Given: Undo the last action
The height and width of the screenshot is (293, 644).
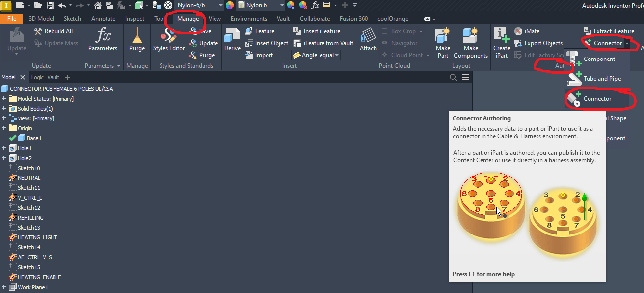Looking at the screenshot, I should [x=62, y=5].
